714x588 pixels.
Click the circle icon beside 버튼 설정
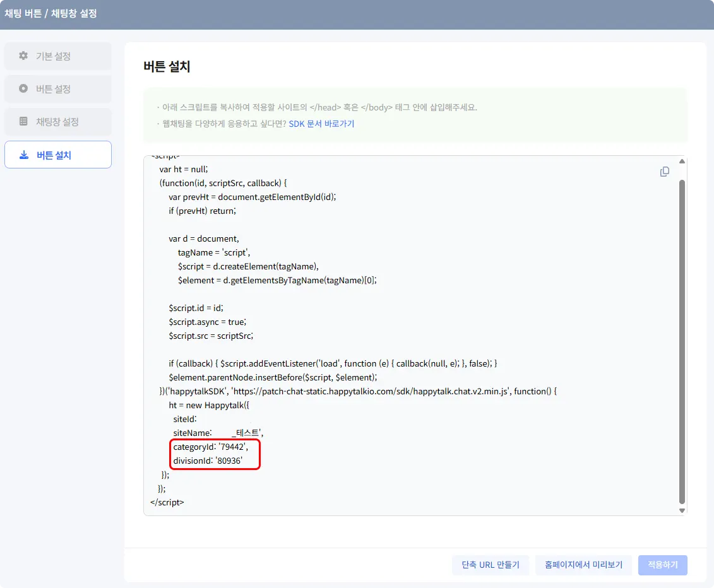pos(23,88)
